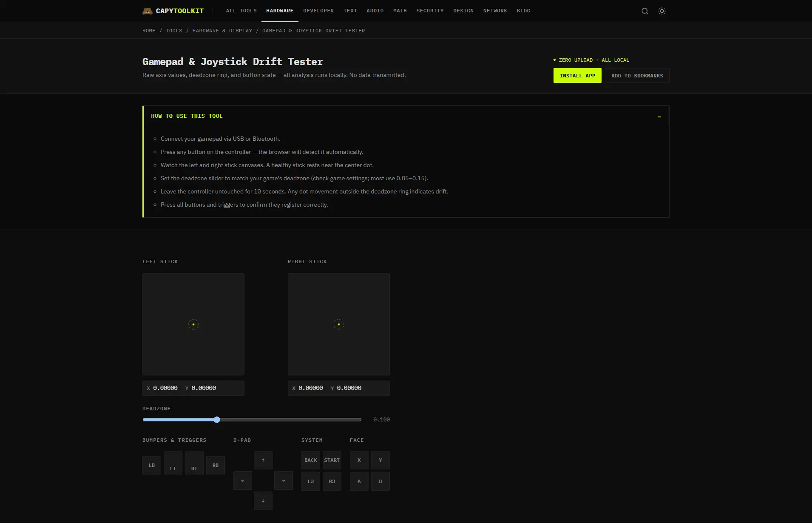Click the LB bumper indicator
Image resolution: width=812 pixels, height=523 pixels.
(x=152, y=465)
